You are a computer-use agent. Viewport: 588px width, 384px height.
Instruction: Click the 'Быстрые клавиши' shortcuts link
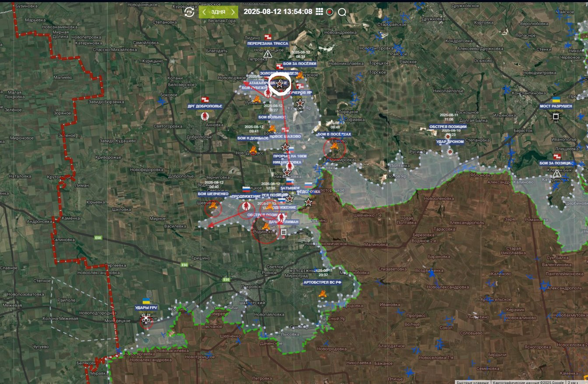[473, 382]
